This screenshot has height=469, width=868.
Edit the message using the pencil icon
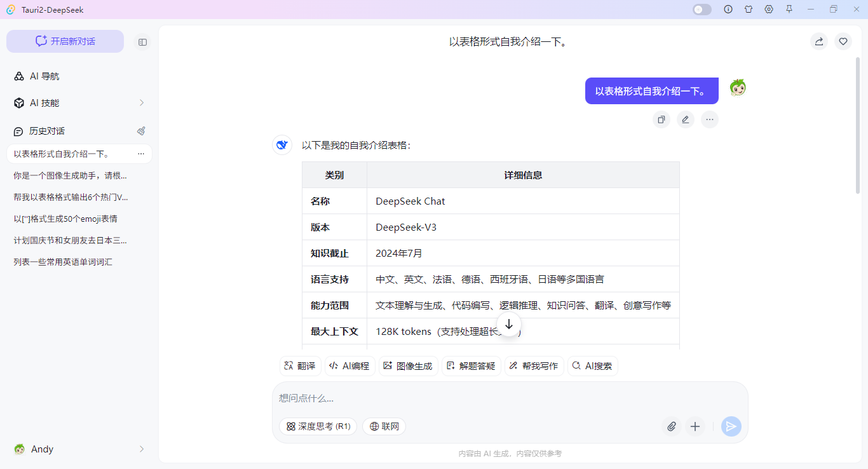pyautogui.click(x=685, y=119)
